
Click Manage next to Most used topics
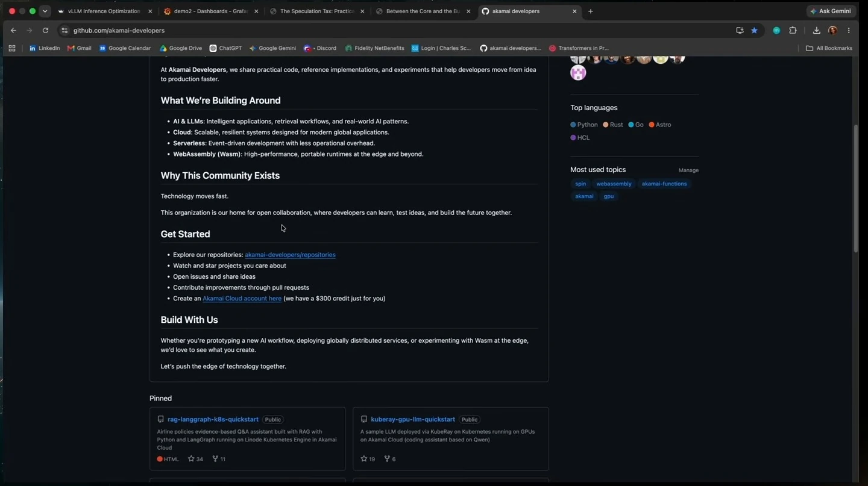point(688,170)
